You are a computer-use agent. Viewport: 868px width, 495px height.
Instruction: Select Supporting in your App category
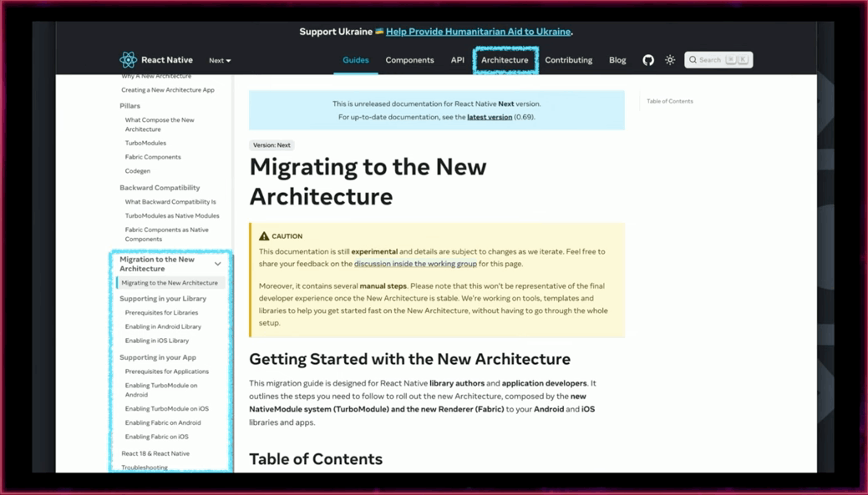(158, 357)
